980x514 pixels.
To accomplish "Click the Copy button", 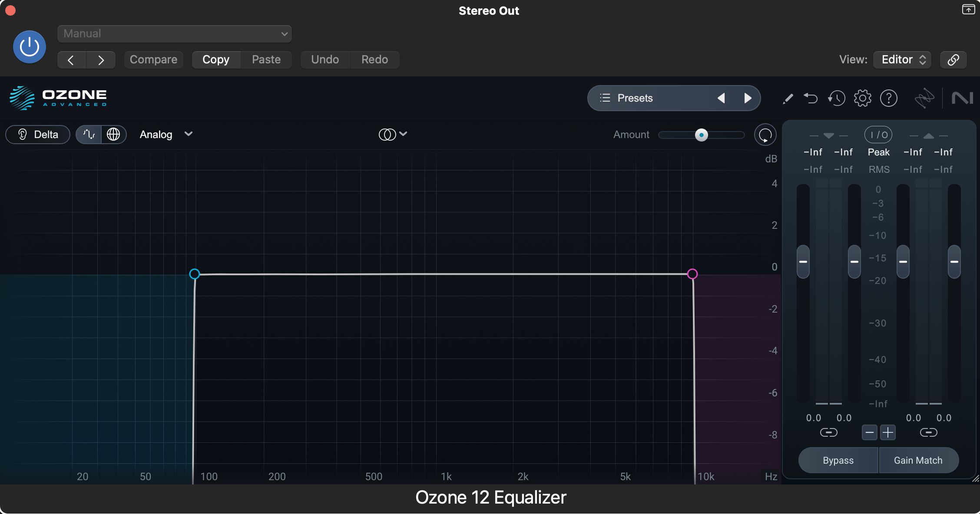I will coord(216,59).
